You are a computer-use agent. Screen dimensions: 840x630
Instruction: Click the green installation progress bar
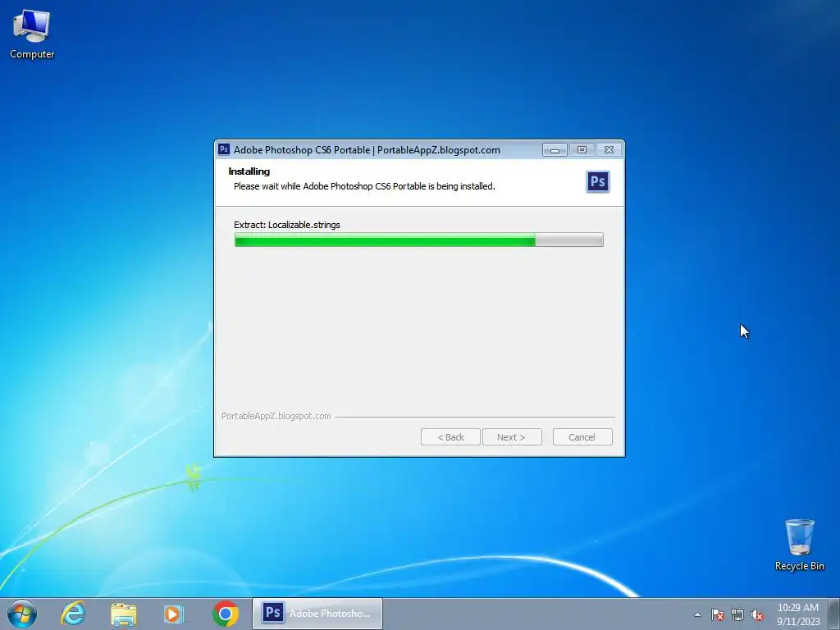[x=419, y=240]
